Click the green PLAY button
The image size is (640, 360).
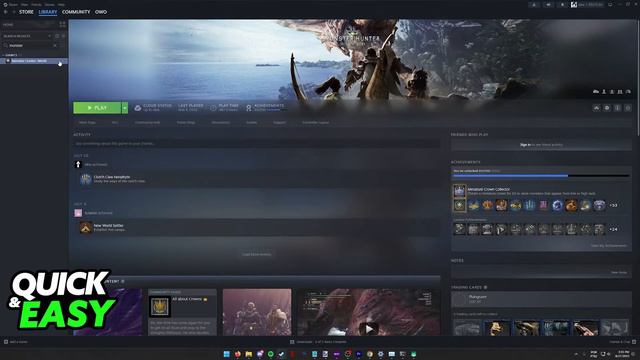pyautogui.click(x=97, y=108)
